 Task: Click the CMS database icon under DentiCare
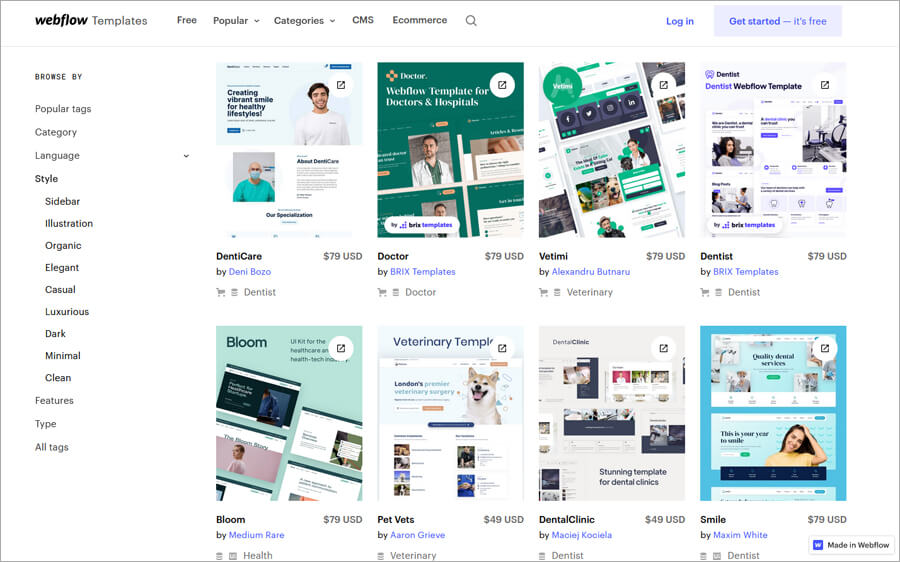[x=234, y=292]
